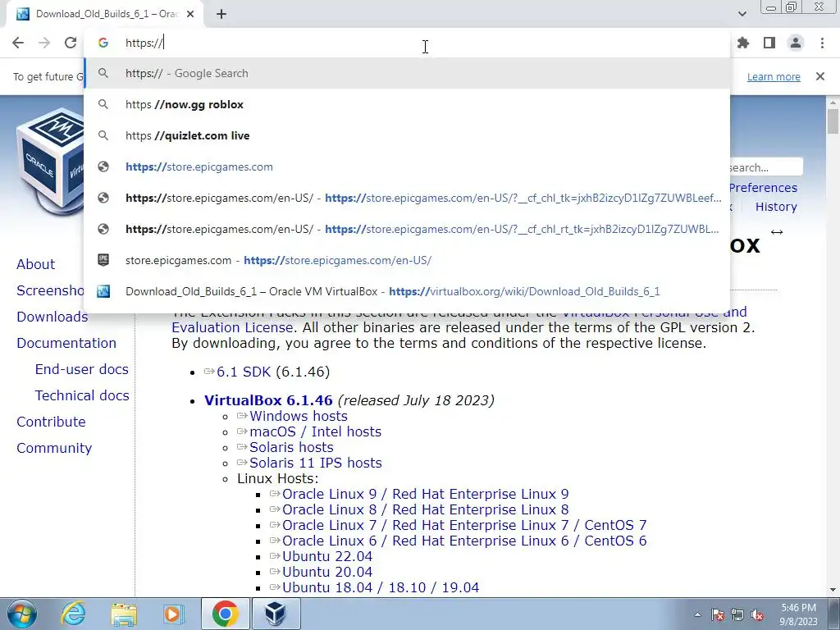Screen dimensions: 840x630
Task: Open Oracle Linux 8 / Red Hat 8 link
Action: [426, 509]
